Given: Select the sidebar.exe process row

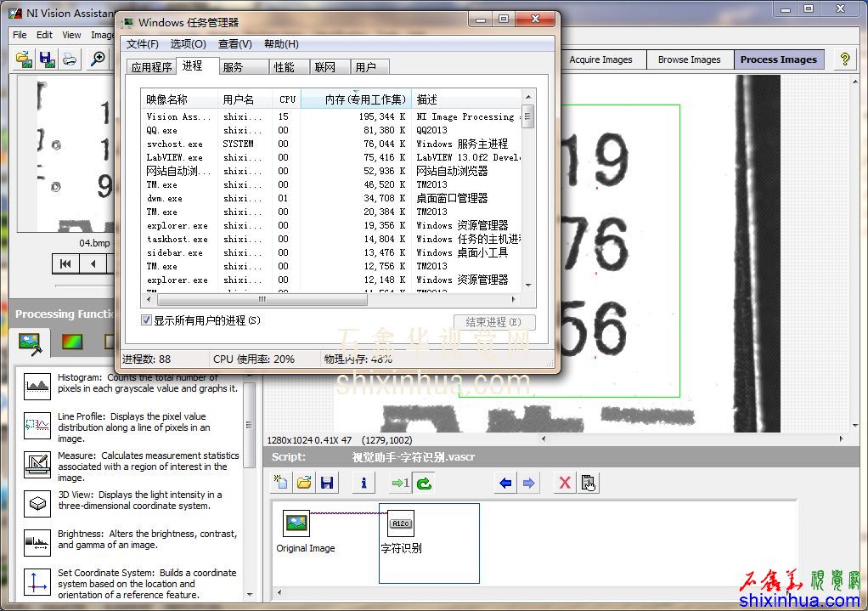Looking at the screenshot, I should (x=331, y=252).
